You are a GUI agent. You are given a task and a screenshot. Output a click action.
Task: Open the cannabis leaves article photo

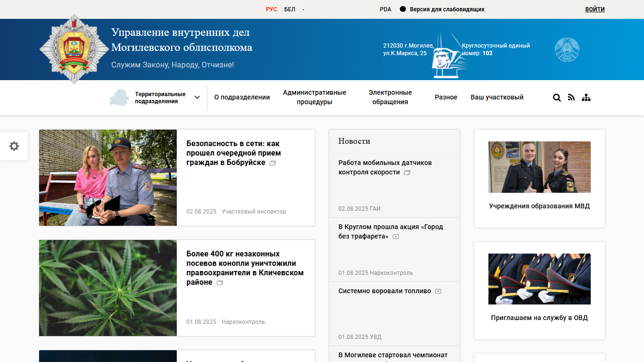108,288
